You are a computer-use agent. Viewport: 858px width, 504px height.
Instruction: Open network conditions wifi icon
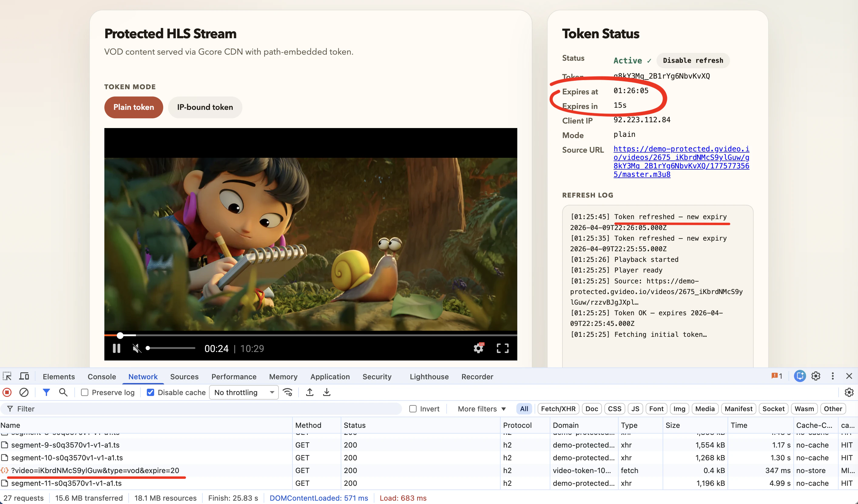pos(288,392)
